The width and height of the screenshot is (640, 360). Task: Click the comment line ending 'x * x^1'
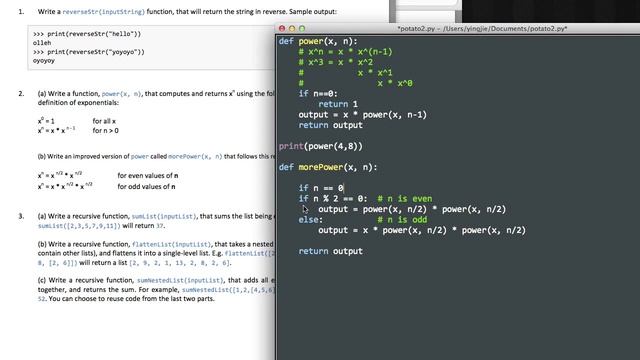(x=345, y=73)
